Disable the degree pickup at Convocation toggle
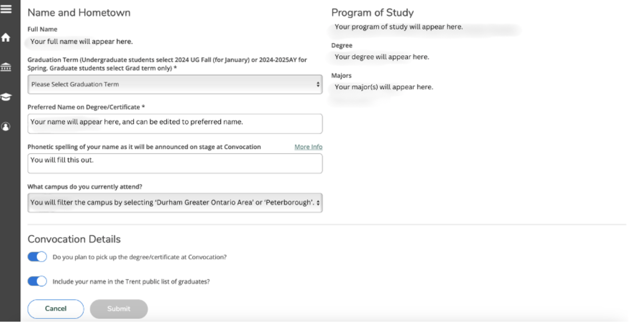This screenshot has width=644, height=323. point(37,256)
